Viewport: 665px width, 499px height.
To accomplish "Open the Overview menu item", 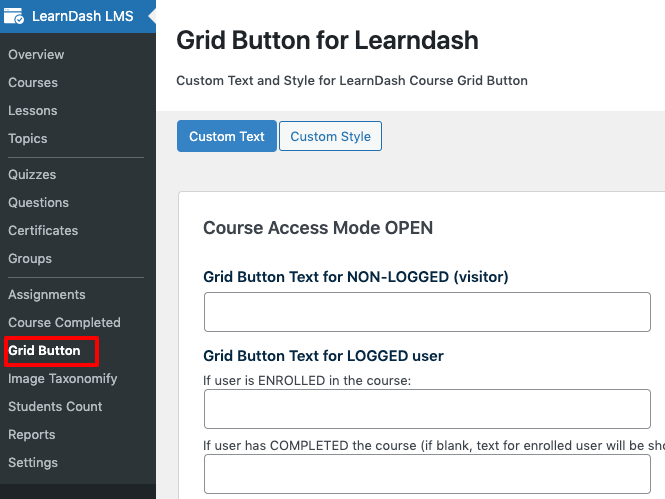I will (36, 54).
